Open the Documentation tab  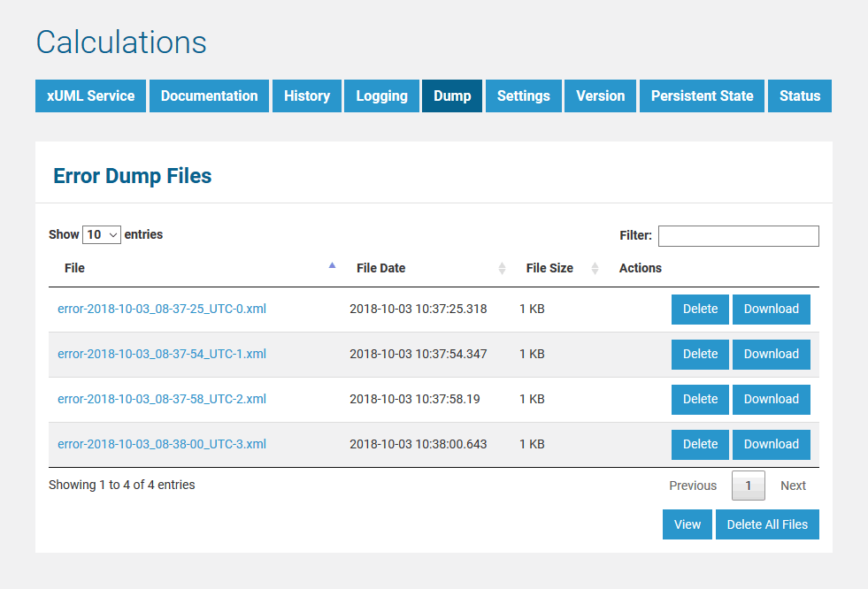(210, 96)
